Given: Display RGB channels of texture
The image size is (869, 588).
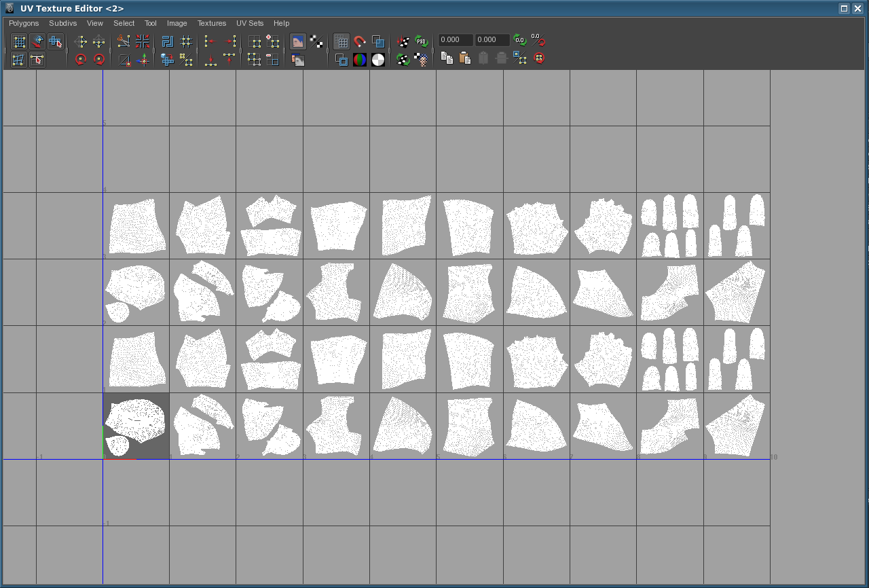Looking at the screenshot, I should click(360, 59).
